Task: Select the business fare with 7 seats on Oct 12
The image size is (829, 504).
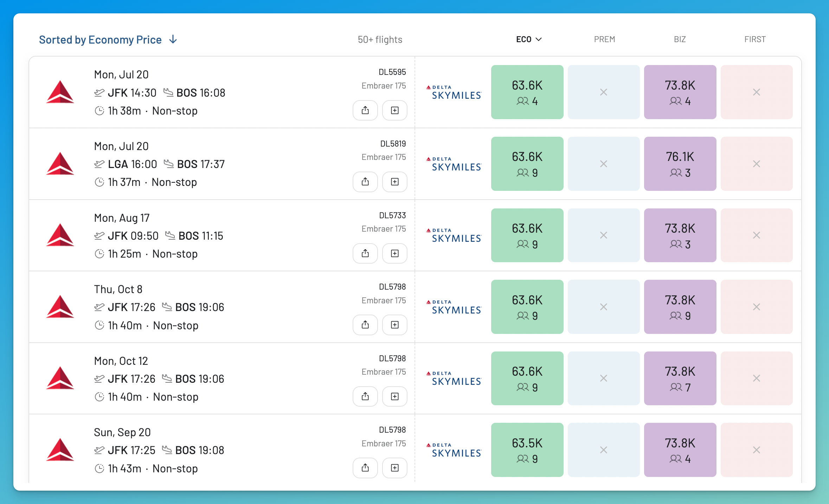Action: pos(680,378)
